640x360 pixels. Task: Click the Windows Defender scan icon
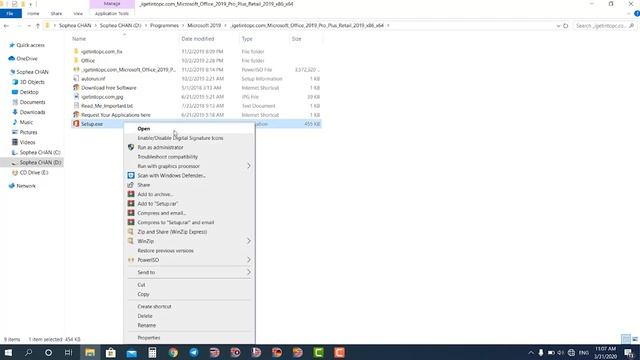[x=131, y=176]
